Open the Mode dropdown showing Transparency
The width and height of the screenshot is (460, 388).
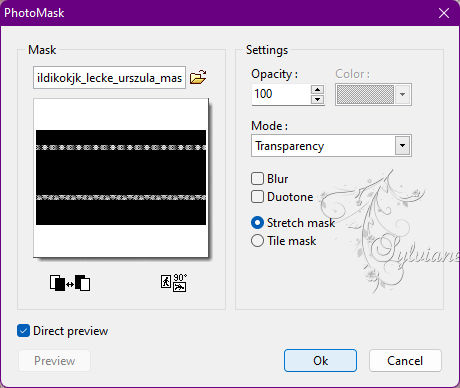click(x=331, y=146)
